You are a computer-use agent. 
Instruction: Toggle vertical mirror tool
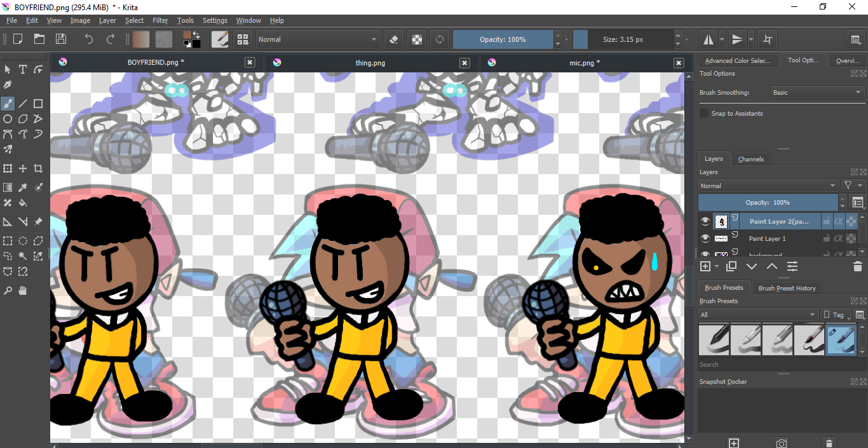click(737, 39)
